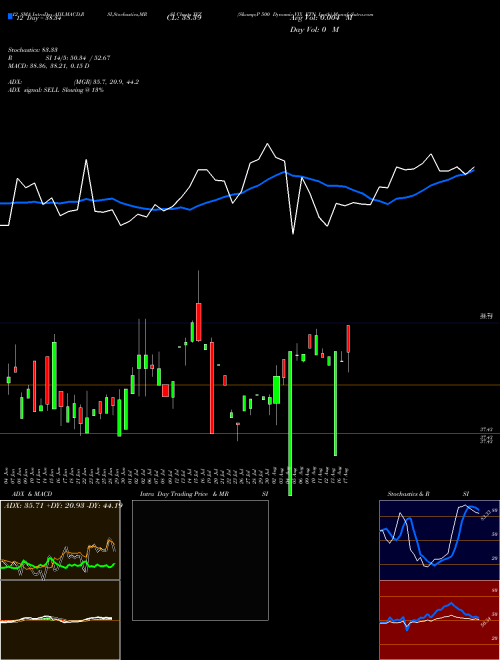Click the 'Stochastics & R' panel title

point(409,494)
